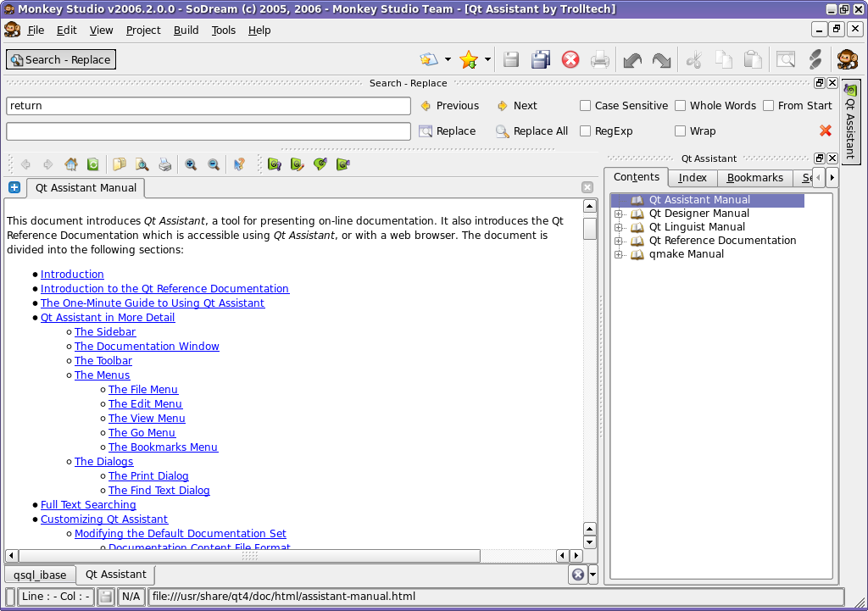868x611 pixels.
Task: Click the Copy pages icon
Action: (x=724, y=59)
